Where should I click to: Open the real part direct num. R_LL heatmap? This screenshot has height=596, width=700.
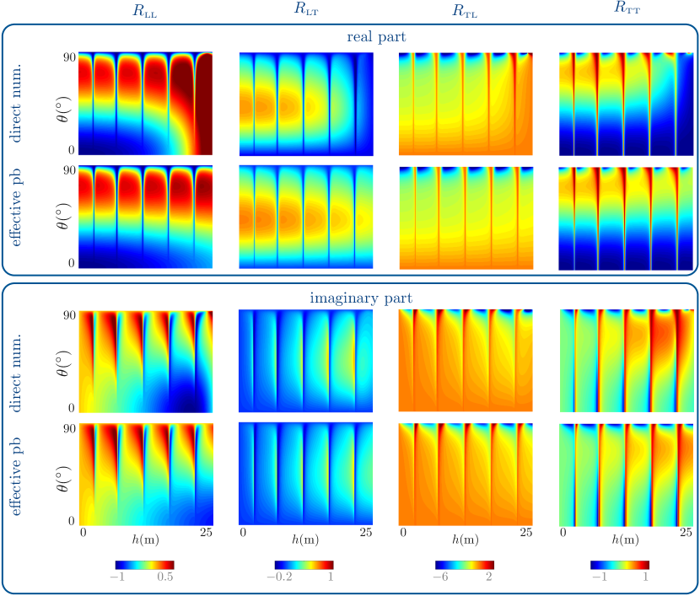point(146,104)
